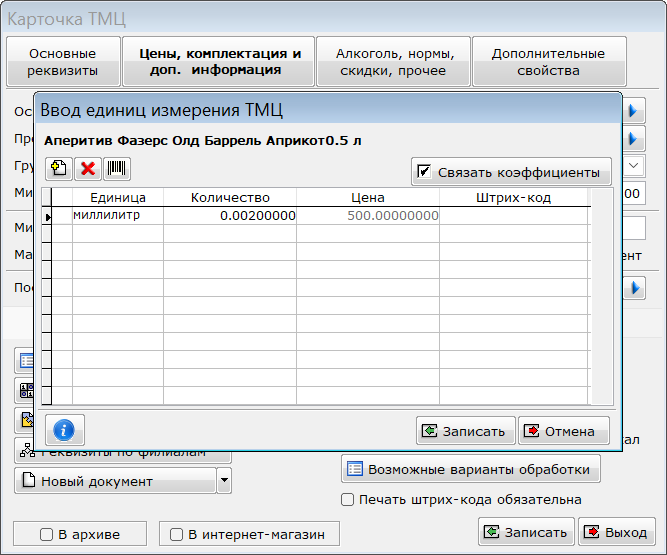Exit the card via Выход button
Viewport: 667px width, 555px height.
616,532
